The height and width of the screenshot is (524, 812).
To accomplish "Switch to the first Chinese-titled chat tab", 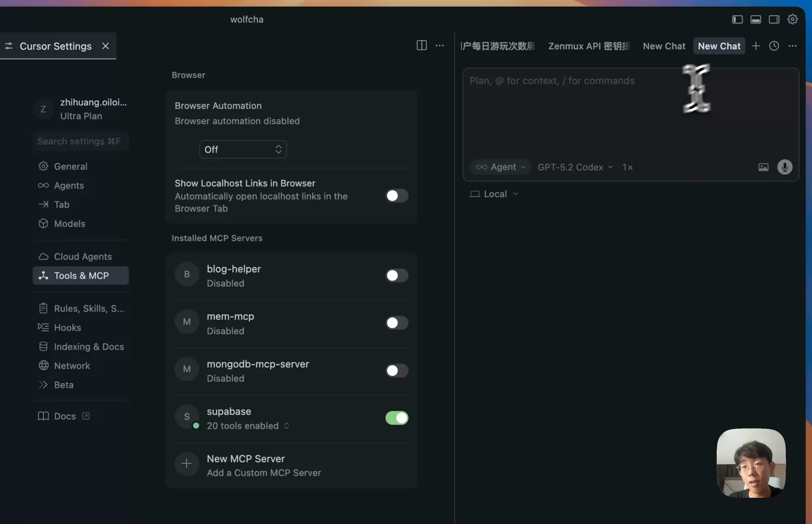I will pyautogui.click(x=497, y=46).
